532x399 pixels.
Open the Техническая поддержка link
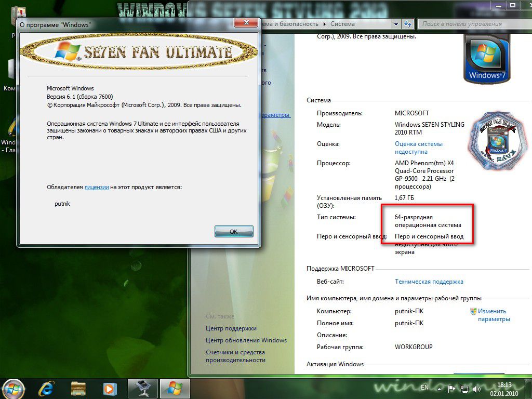pos(429,281)
